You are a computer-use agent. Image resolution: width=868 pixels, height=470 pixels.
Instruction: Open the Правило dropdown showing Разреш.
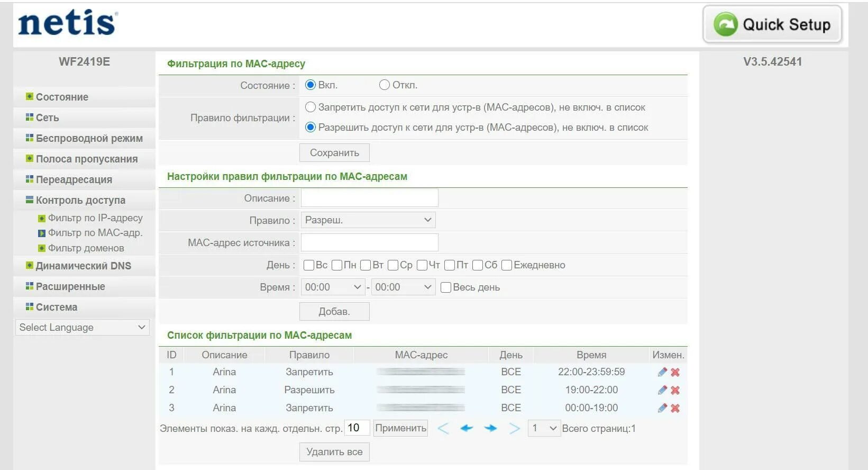368,220
